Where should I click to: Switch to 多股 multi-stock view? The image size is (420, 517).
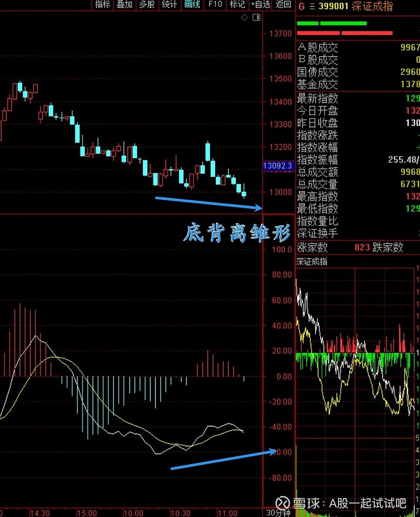click(147, 6)
